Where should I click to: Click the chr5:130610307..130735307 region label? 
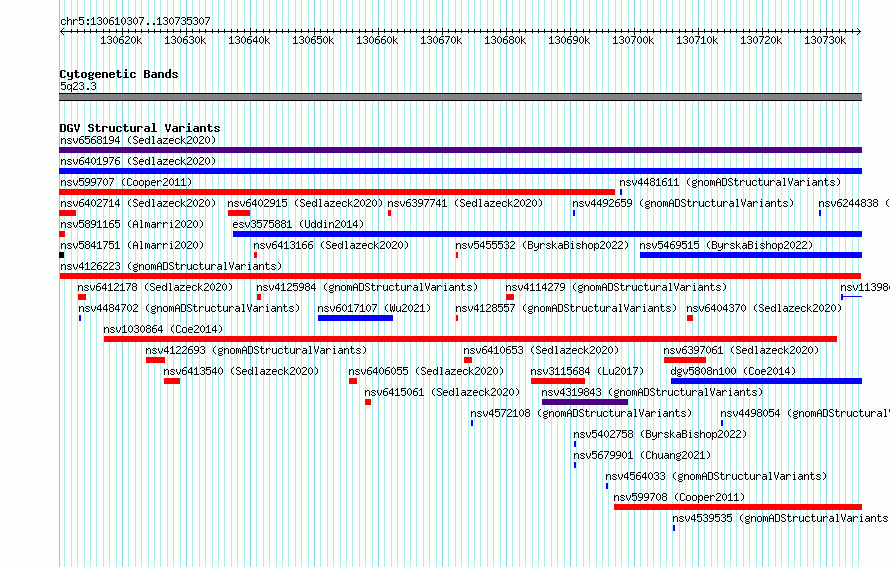tap(135, 21)
